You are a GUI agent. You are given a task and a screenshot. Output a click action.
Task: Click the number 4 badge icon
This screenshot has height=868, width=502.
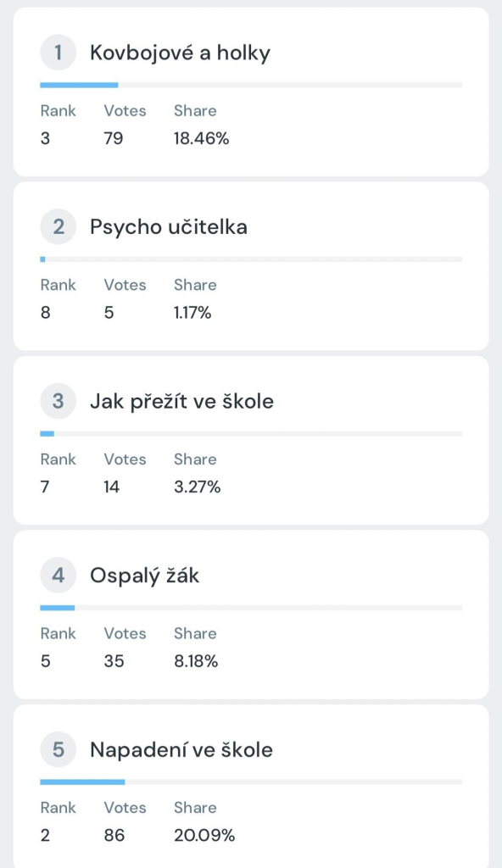coord(58,576)
